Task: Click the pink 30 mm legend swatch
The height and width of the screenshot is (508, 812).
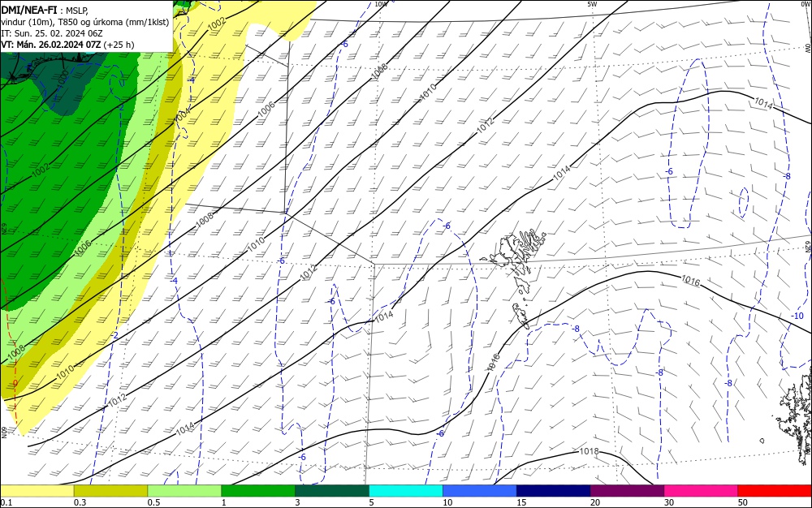Action: [x=702, y=491]
